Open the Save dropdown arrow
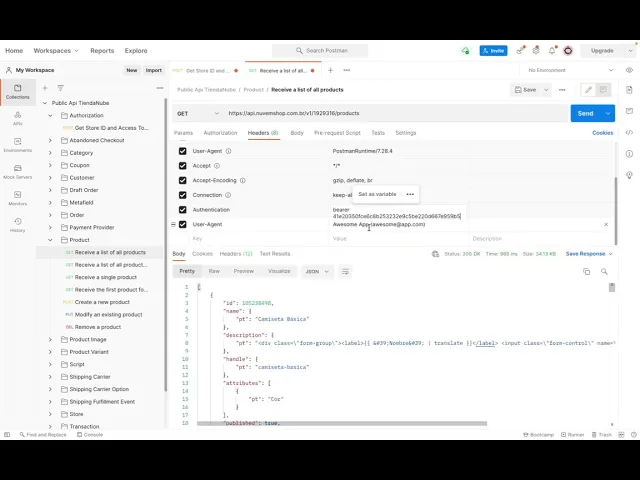This screenshot has width=640, height=480. point(546,90)
